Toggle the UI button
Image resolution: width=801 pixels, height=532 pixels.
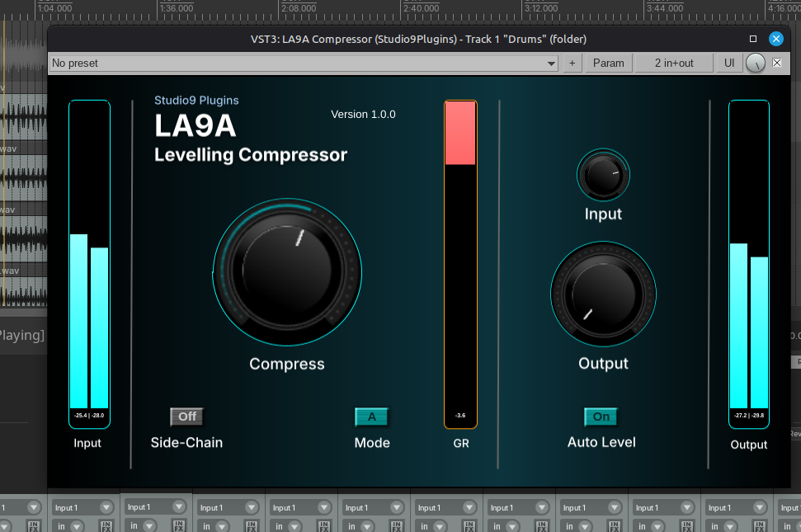pos(729,64)
